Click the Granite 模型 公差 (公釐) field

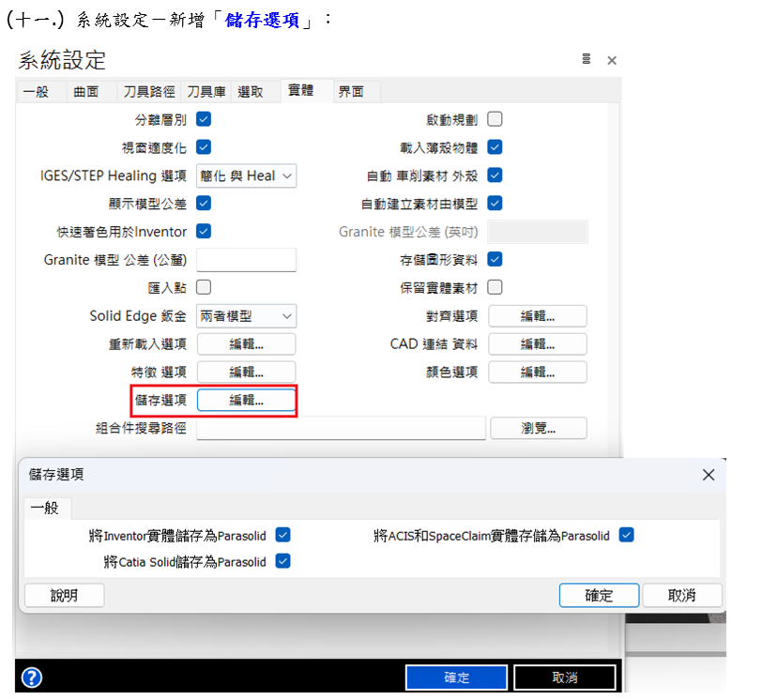point(247,260)
